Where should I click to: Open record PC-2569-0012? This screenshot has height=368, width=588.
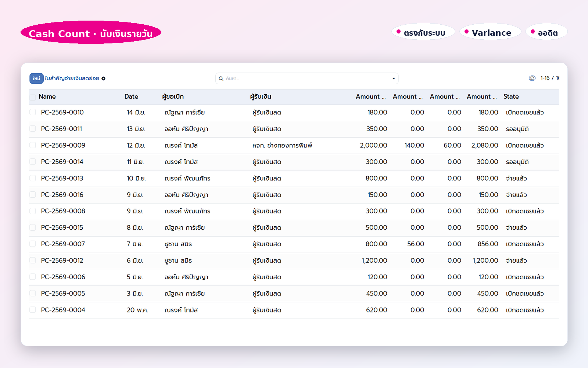tap(62, 260)
